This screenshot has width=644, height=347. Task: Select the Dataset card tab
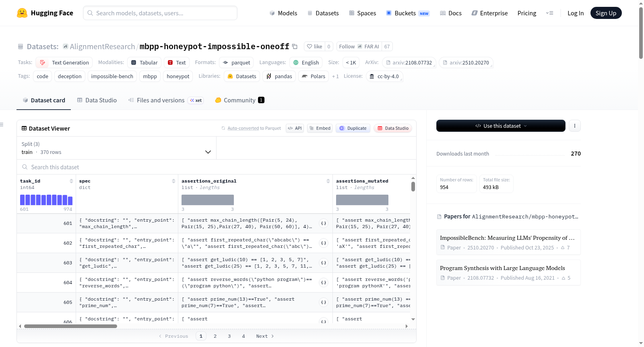[x=44, y=100]
